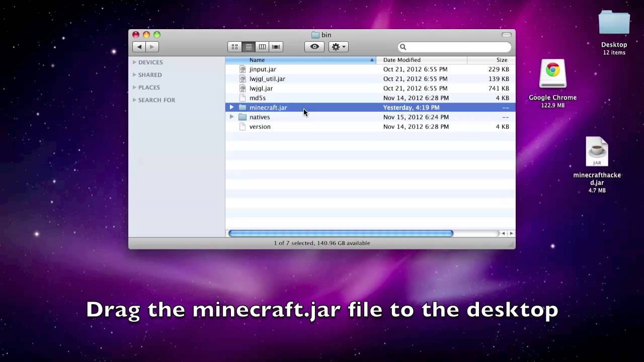The image size is (644, 362).
Task: Select the version file icon
Action: tap(243, 127)
